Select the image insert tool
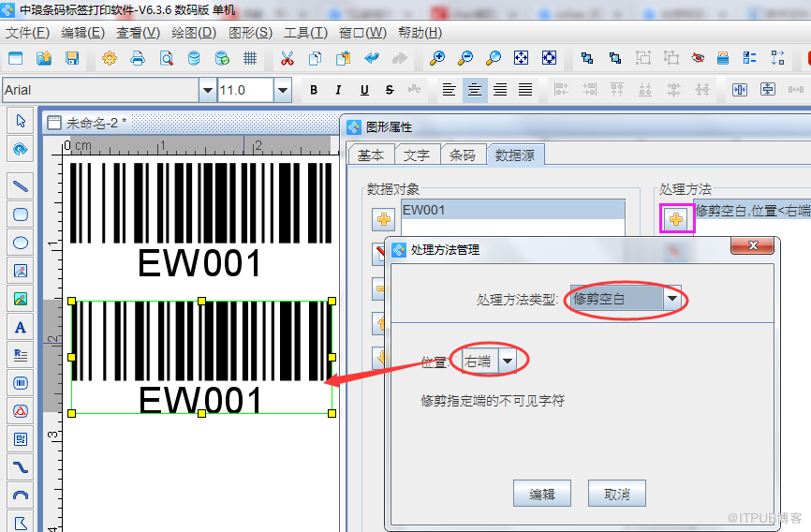Image resolution: width=811 pixels, height=532 pixels. [x=21, y=271]
